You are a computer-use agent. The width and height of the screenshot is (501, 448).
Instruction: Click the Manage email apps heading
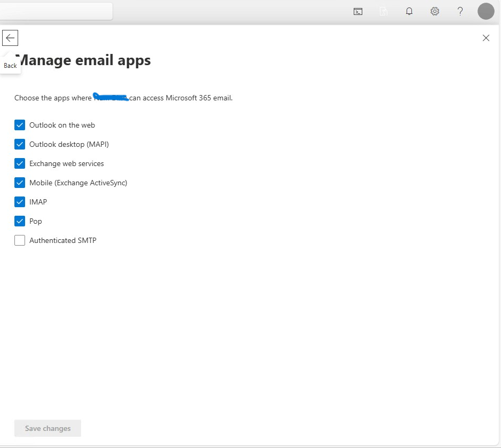click(x=83, y=60)
